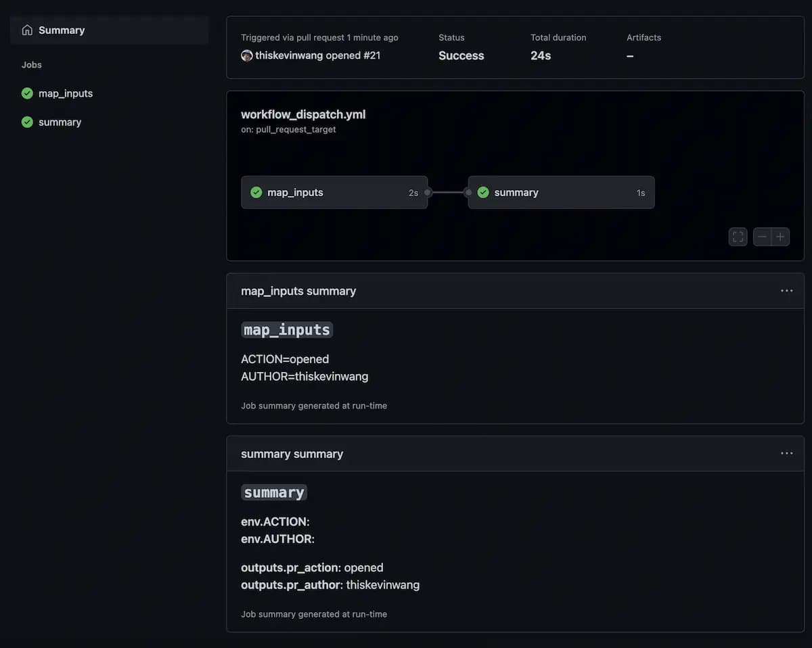Image resolution: width=812 pixels, height=648 pixels.
Task: Open map_inputs job in sidebar
Action: tap(66, 93)
